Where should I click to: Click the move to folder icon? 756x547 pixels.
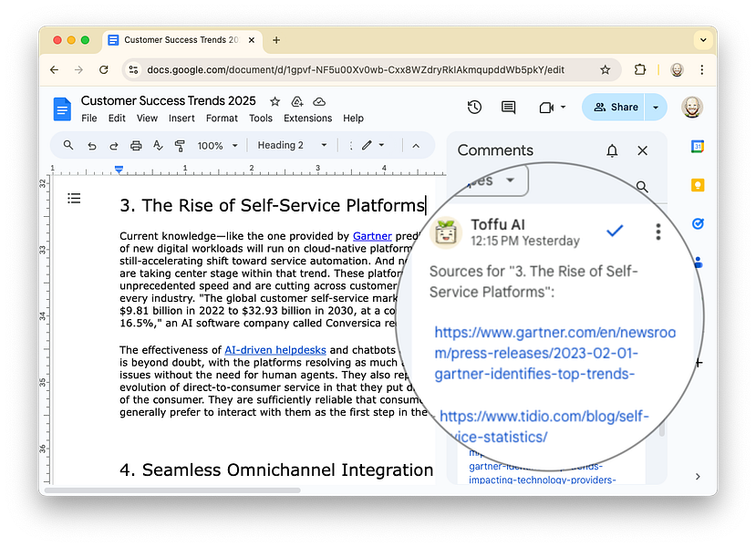tap(297, 101)
